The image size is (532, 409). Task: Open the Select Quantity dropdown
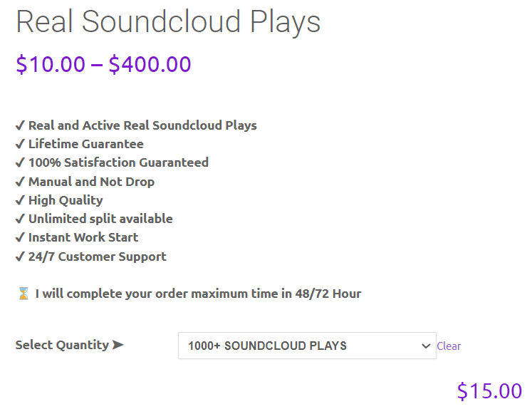(x=307, y=346)
